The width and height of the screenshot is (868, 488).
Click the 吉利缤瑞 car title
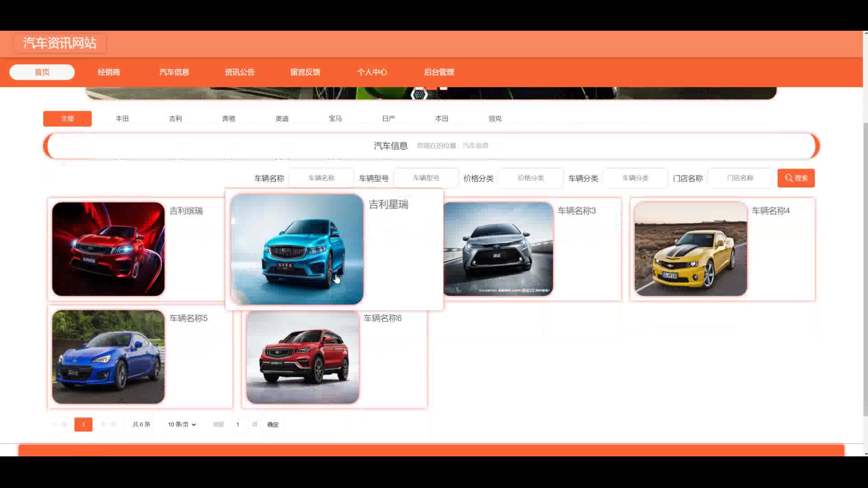click(186, 211)
